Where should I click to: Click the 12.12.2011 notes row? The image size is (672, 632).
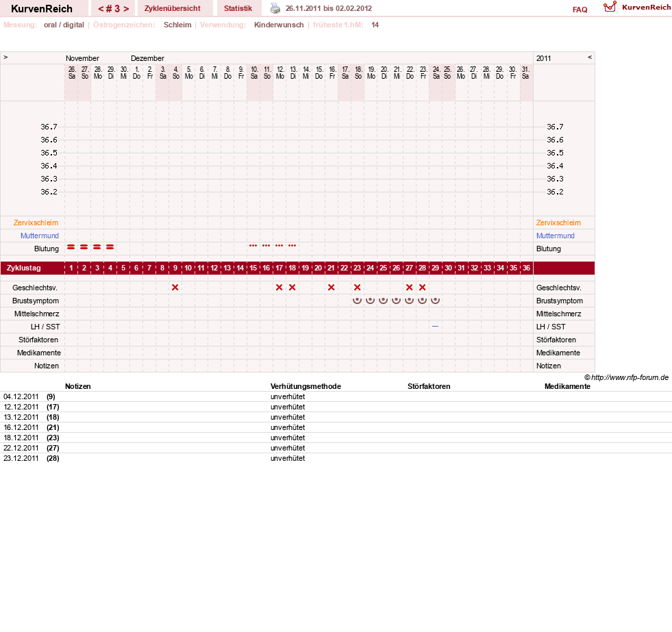(336, 407)
